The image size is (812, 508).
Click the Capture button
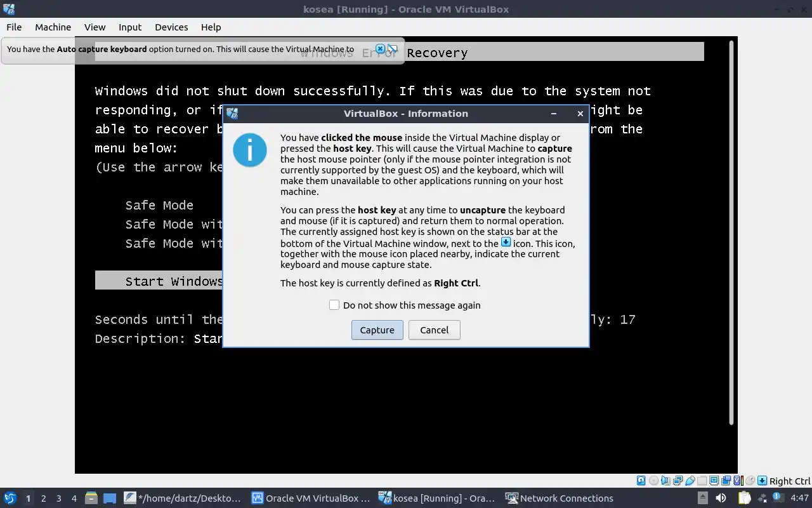377,330
